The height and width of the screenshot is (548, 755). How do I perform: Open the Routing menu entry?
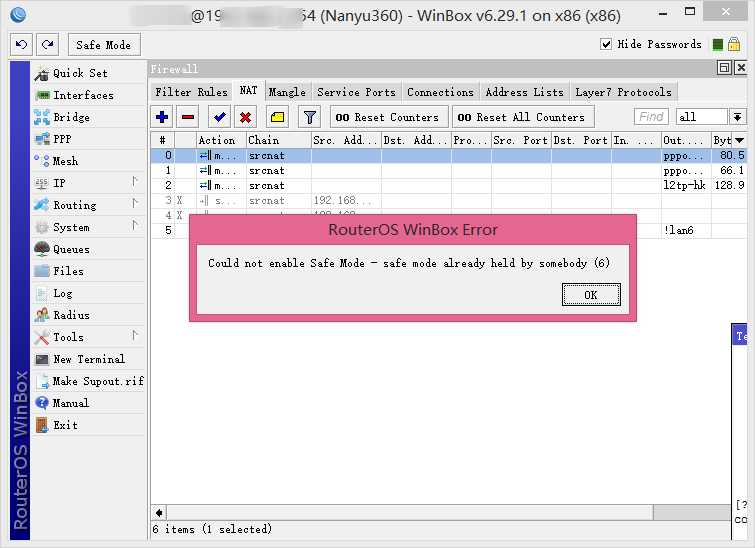point(74,205)
